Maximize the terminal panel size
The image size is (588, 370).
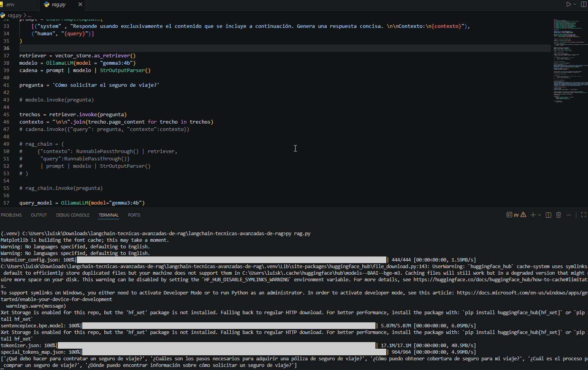click(x=584, y=215)
